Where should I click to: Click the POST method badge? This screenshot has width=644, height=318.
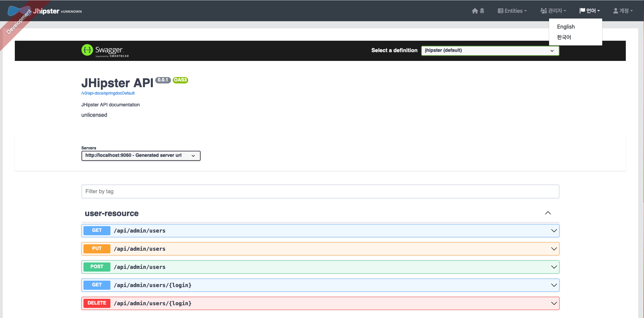point(97,267)
